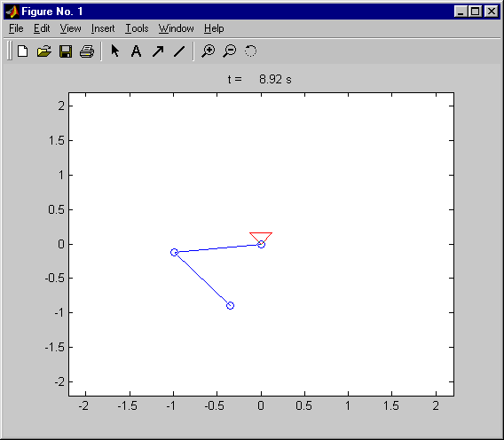This screenshot has width=504, height=440.
Task: Activate the Zoom Out magnifier tool
Action: click(x=230, y=51)
